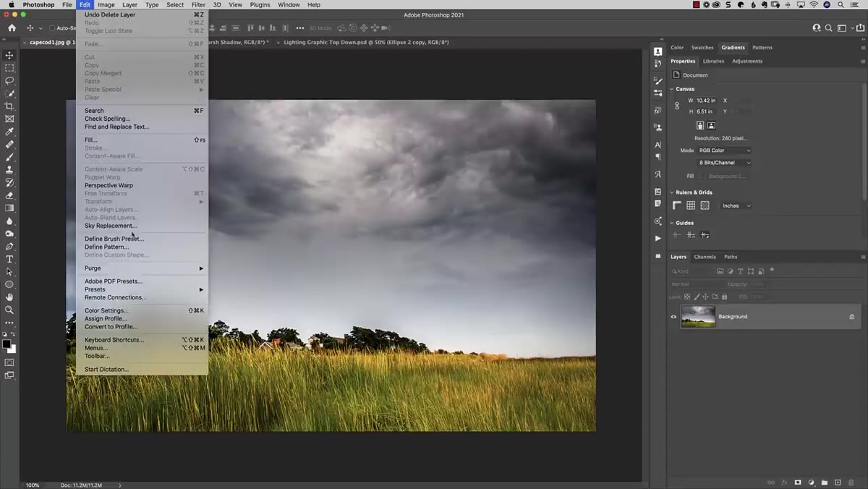Select the Hand tool
Image resolution: width=868 pixels, height=489 pixels.
click(x=9, y=297)
